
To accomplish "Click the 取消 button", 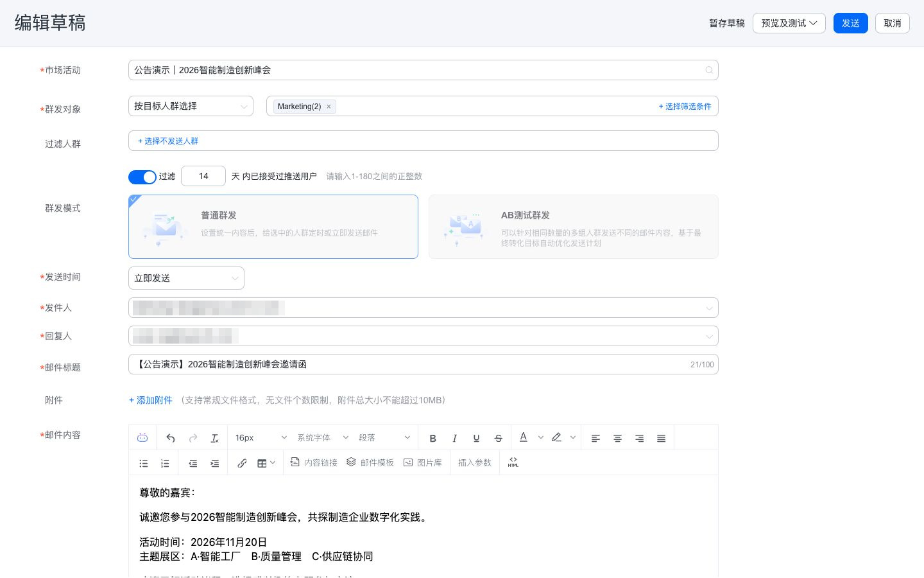I will tap(893, 23).
